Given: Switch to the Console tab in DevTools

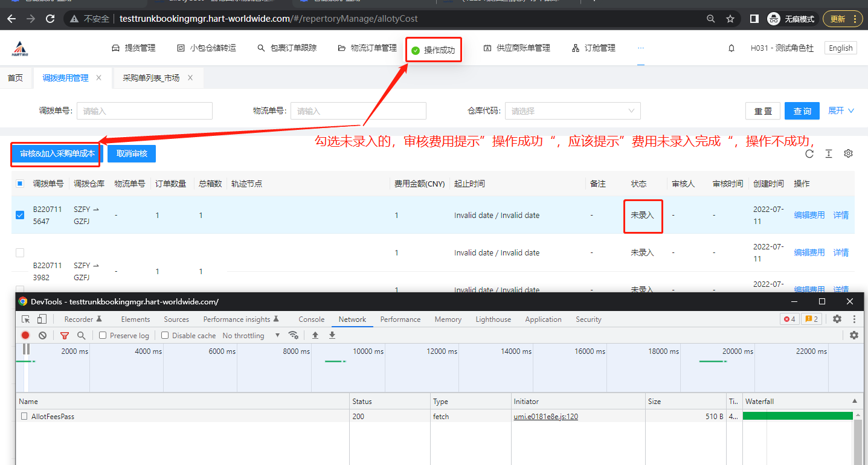Looking at the screenshot, I should 311,319.
